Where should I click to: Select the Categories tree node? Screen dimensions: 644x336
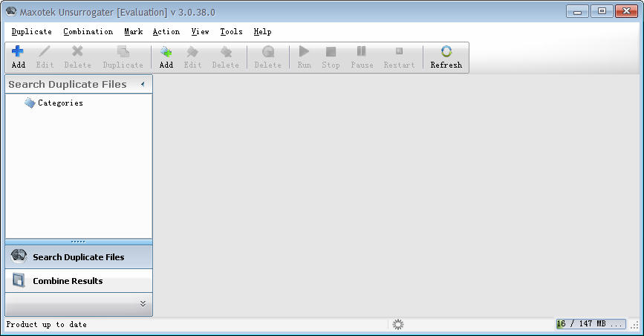(60, 103)
